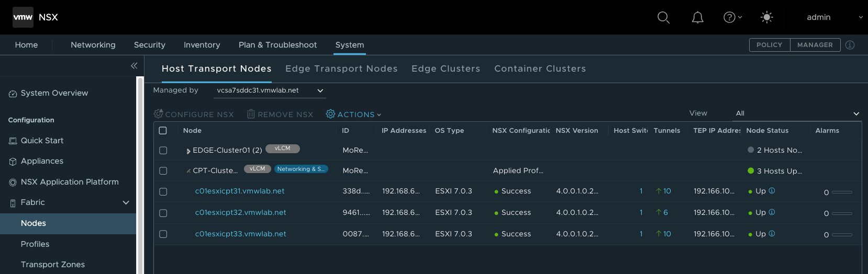Switch to Edge Transport Nodes tab
Viewport: 868px width, 274px height.
tap(341, 68)
